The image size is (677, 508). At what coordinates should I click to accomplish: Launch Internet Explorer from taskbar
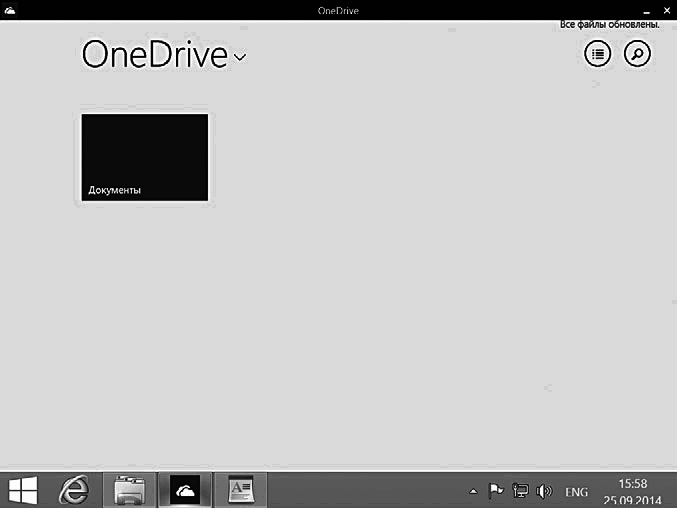click(74, 490)
